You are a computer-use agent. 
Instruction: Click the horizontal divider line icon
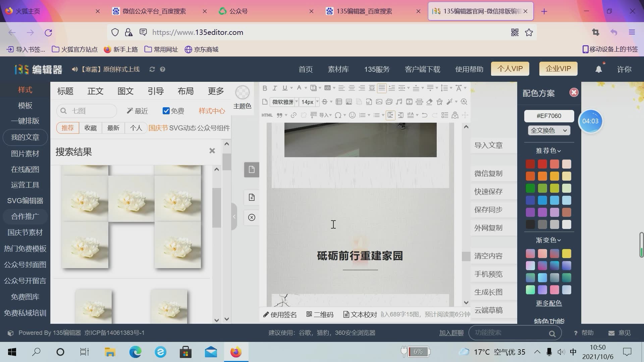(x=419, y=102)
